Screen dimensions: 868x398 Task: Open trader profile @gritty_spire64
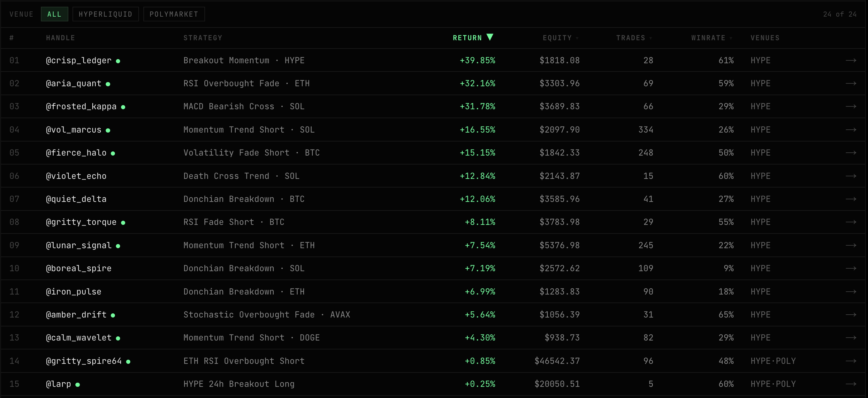(84, 361)
